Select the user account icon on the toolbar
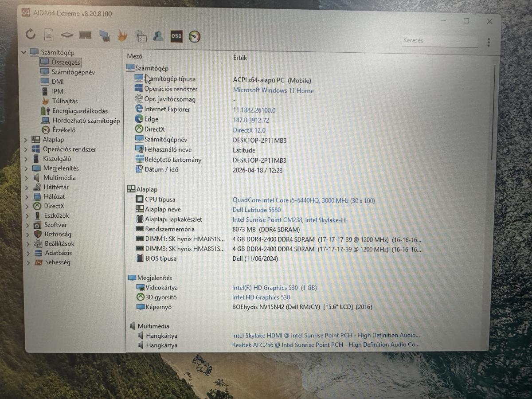Screen dimensions: 532x399 (158, 35)
